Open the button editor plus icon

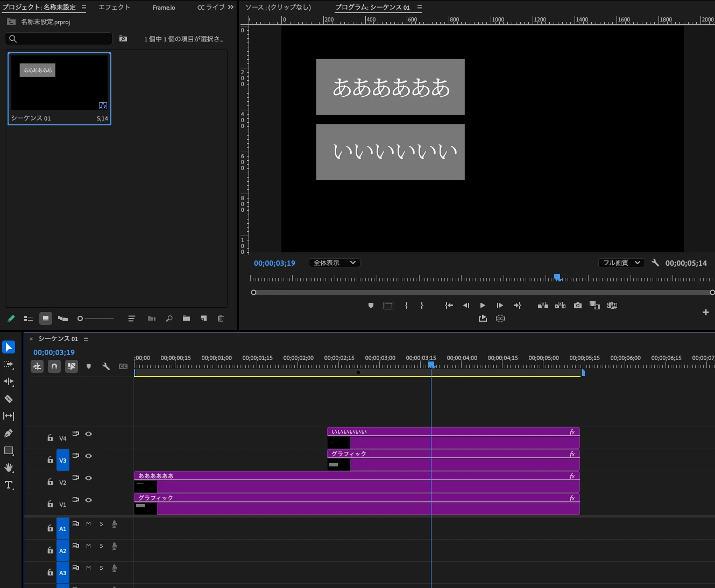point(706,312)
